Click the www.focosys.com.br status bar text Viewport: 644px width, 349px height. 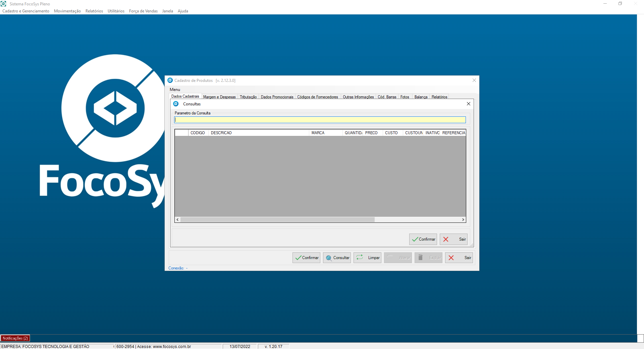pyautogui.click(x=172, y=346)
